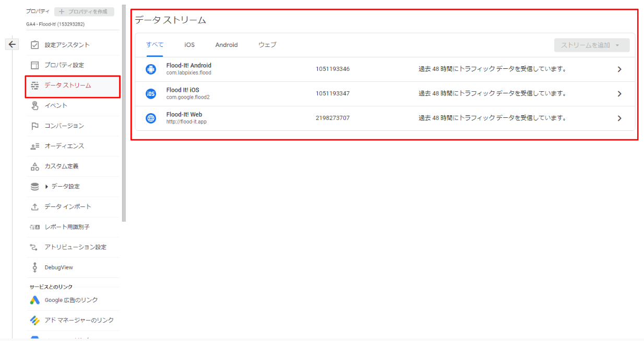Image resolution: width=644 pixels, height=341 pixels.
Task: Click the イベント touch icon
Action: click(x=35, y=106)
